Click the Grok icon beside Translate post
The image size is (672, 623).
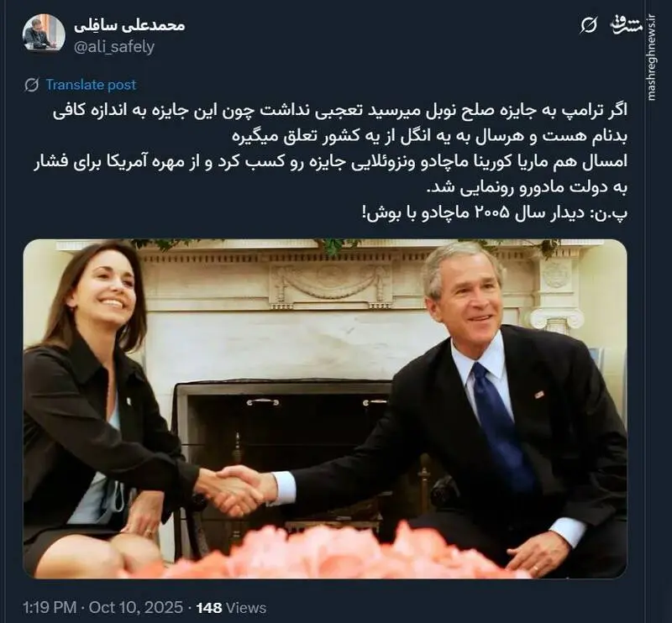click(31, 85)
